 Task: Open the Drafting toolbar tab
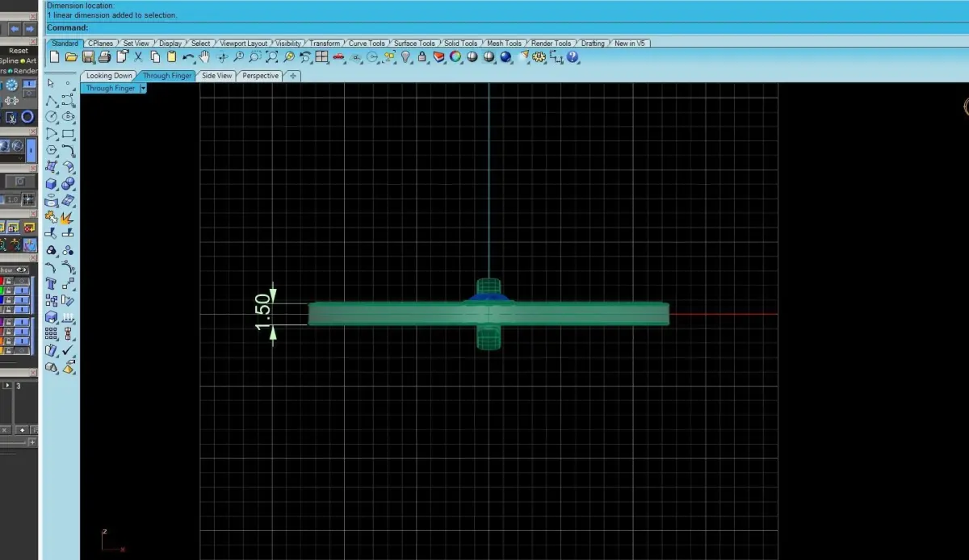593,43
